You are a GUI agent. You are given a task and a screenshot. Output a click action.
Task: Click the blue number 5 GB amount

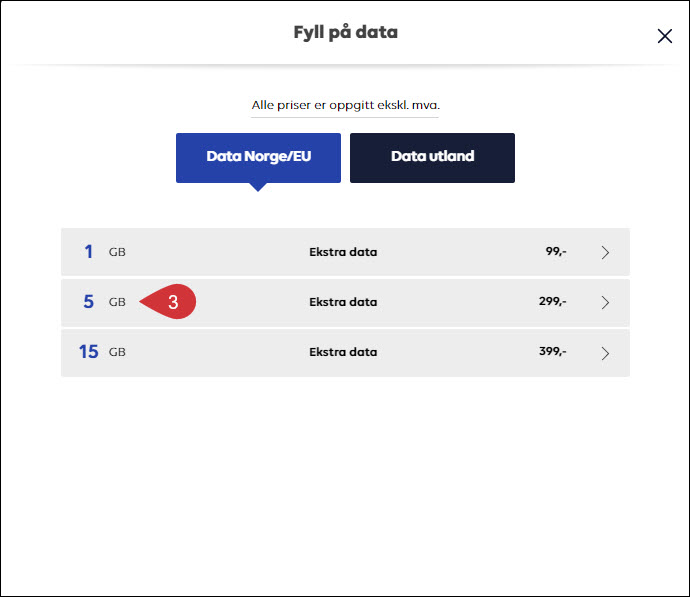tap(88, 302)
